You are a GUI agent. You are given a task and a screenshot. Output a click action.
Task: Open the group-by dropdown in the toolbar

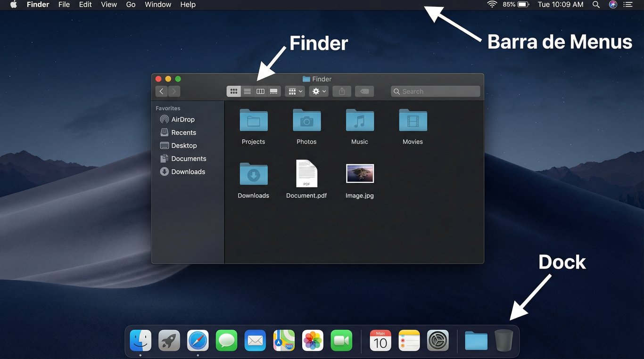point(295,91)
